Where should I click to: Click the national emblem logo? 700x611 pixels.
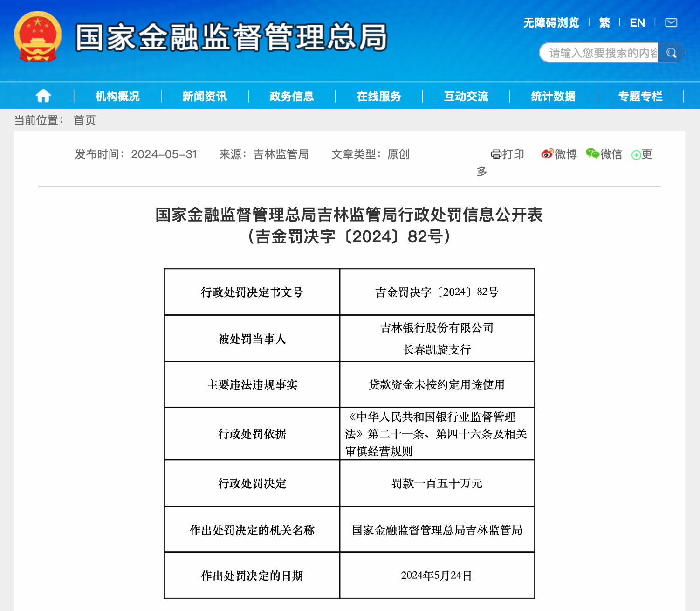point(38,37)
